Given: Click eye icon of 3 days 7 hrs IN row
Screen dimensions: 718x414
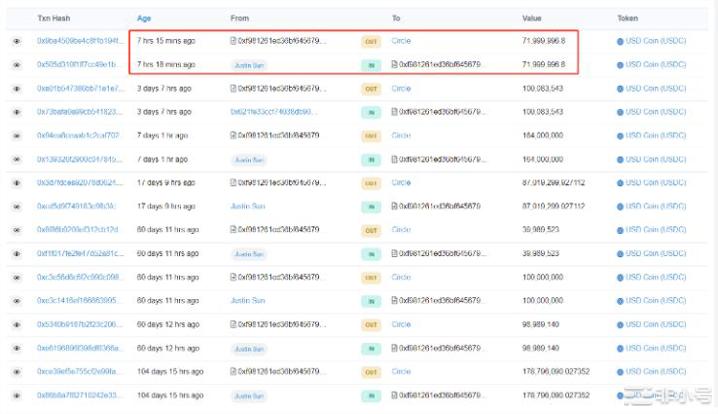Looking at the screenshot, I should pos(17,112).
